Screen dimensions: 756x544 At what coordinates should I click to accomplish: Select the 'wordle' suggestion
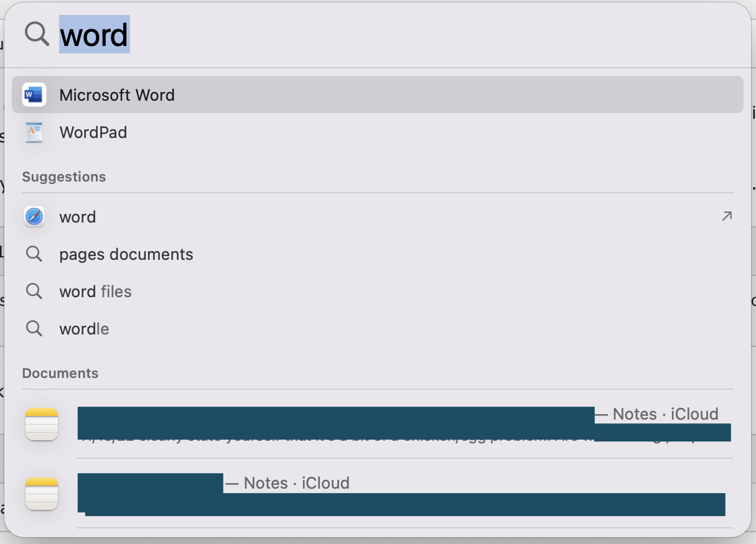(x=84, y=328)
